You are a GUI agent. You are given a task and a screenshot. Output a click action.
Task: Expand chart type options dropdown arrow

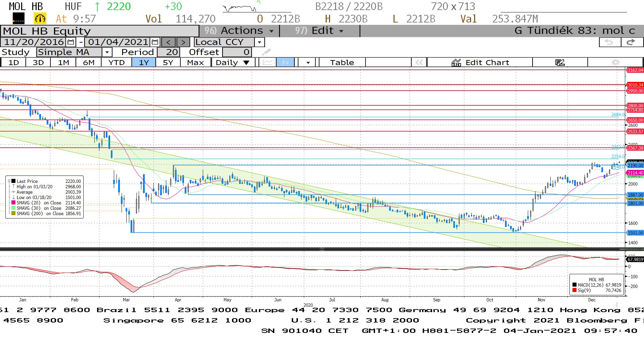coord(308,62)
